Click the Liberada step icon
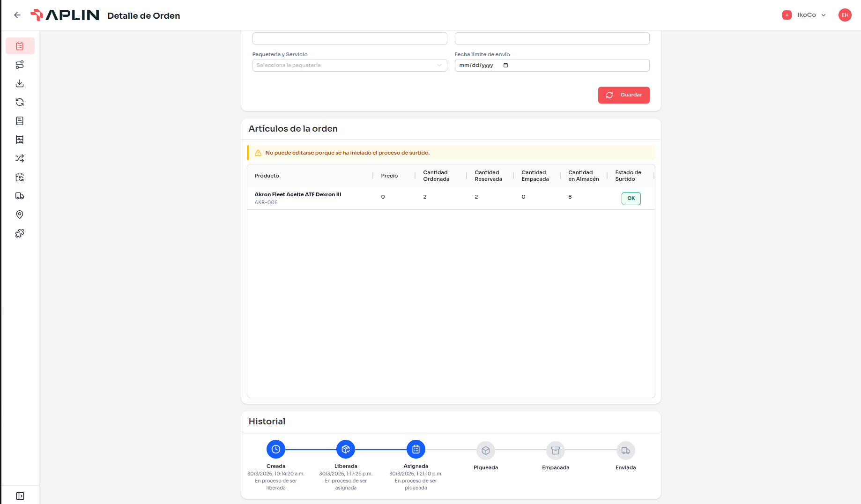 pos(346,449)
